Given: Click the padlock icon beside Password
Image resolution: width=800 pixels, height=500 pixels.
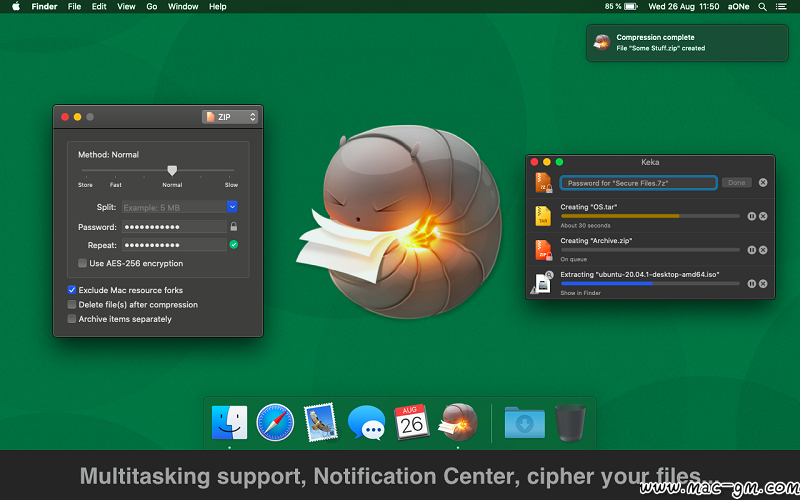Looking at the screenshot, I should tap(234, 226).
